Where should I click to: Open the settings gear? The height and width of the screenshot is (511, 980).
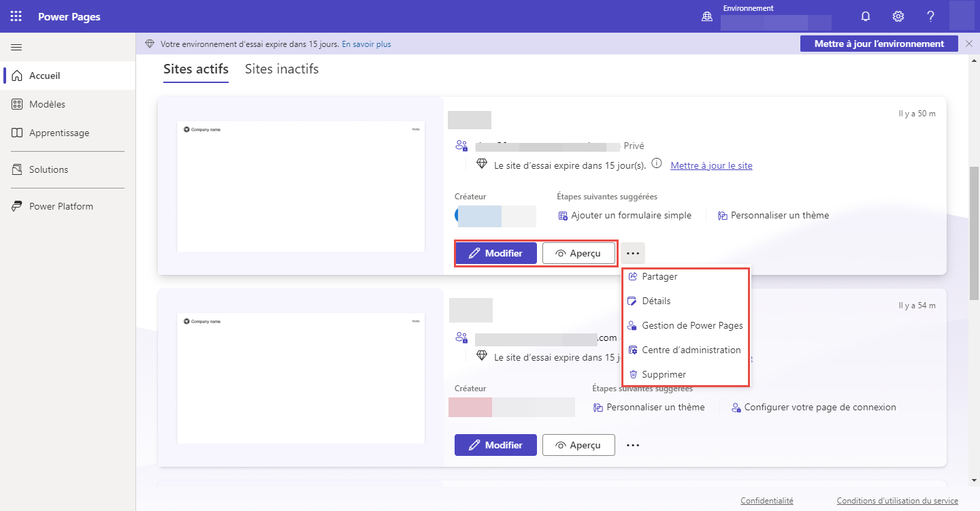[x=898, y=16]
